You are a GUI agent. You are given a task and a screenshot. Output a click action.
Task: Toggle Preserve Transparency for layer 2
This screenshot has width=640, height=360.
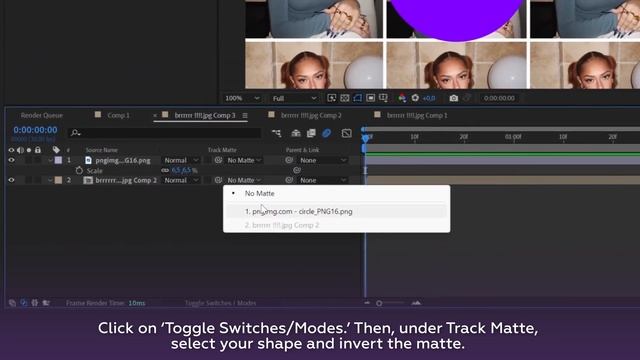point(207,180)
